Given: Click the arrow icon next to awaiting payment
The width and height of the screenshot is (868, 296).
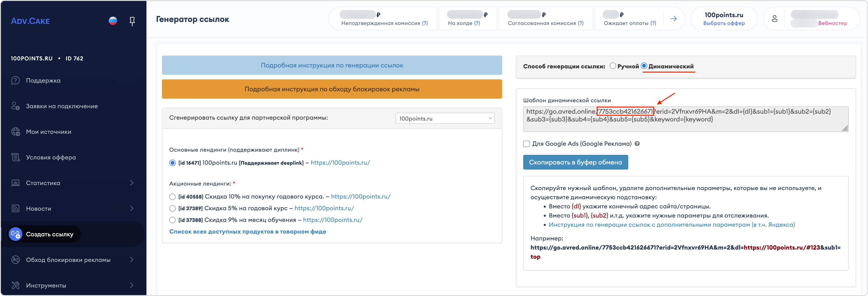Looking at the screenshot, I should click(673, 19).
